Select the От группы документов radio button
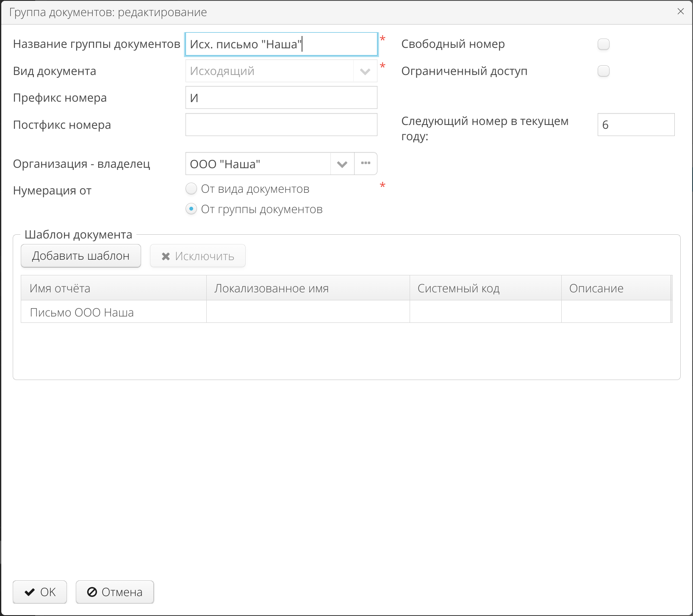693x616 pixels. pyautogui.click(x=191, y=209)
